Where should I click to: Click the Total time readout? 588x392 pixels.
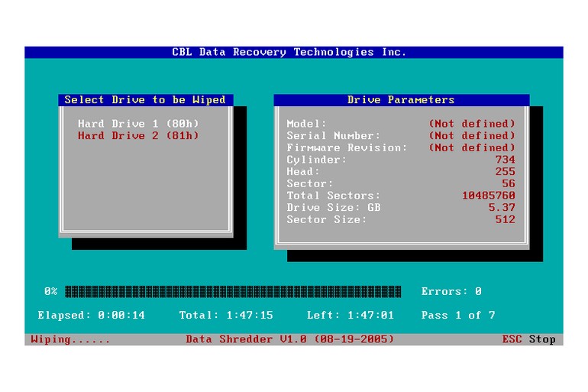pos(226,316)
